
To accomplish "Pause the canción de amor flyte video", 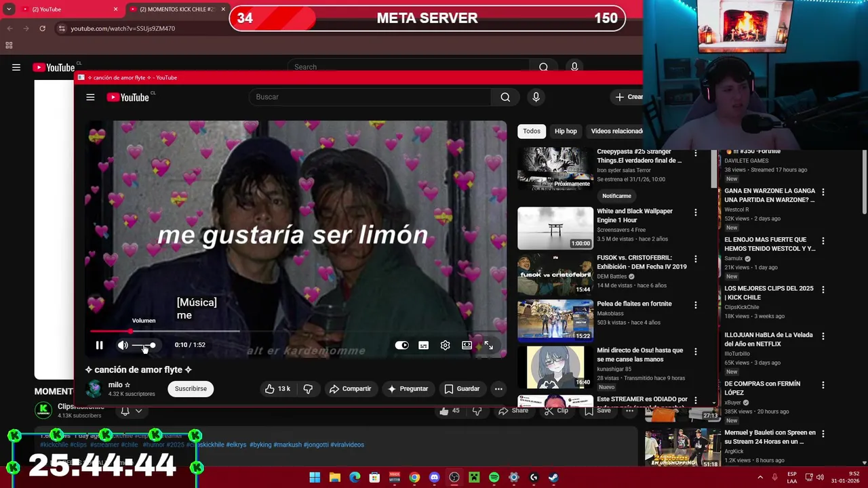I will pyautogui.click(x=99, y=345).
